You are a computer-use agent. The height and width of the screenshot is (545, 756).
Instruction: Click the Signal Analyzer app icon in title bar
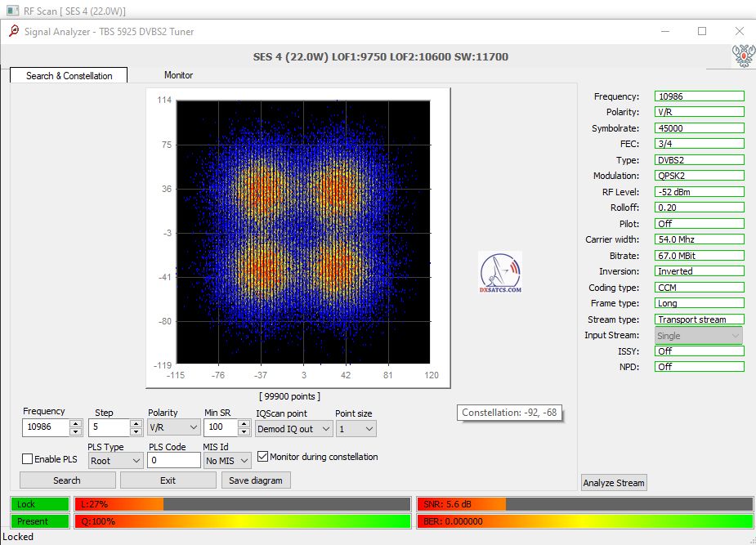coord(13,31)
